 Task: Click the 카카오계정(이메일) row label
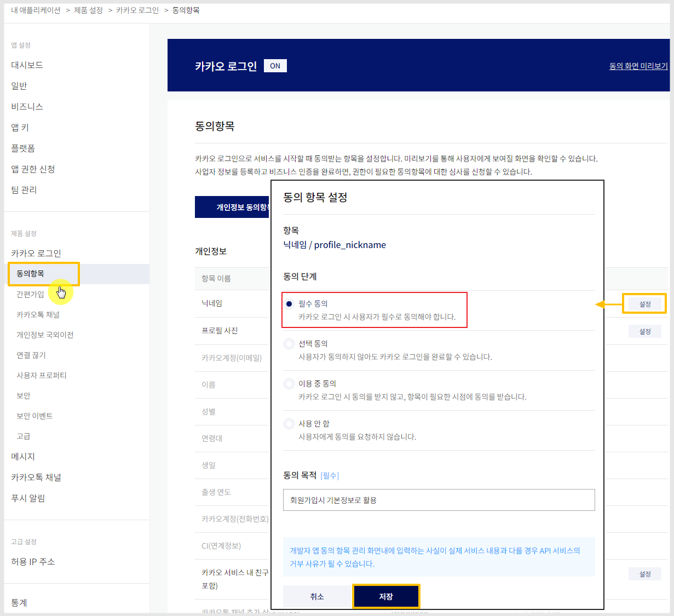(x=232, y=358)
